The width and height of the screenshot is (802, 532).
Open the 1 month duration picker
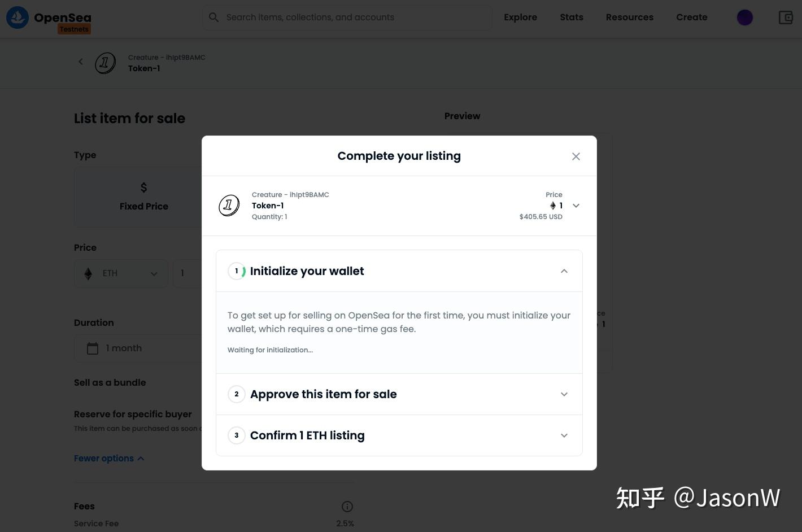(138, 348)
